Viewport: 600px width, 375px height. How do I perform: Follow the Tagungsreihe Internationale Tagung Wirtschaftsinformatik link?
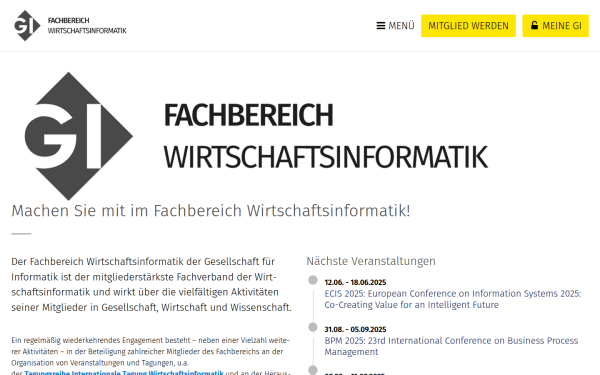[124, 372]
